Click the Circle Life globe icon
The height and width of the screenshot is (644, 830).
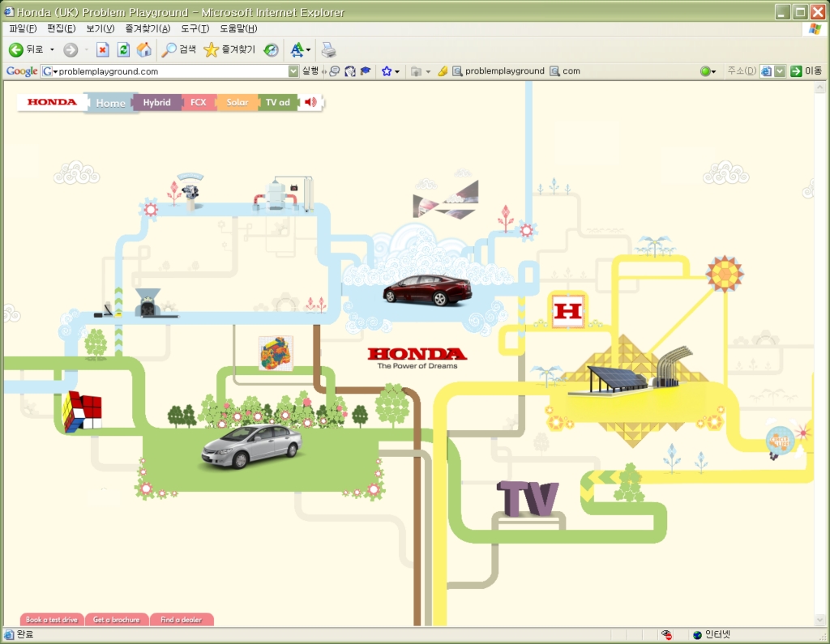(779, 441)
